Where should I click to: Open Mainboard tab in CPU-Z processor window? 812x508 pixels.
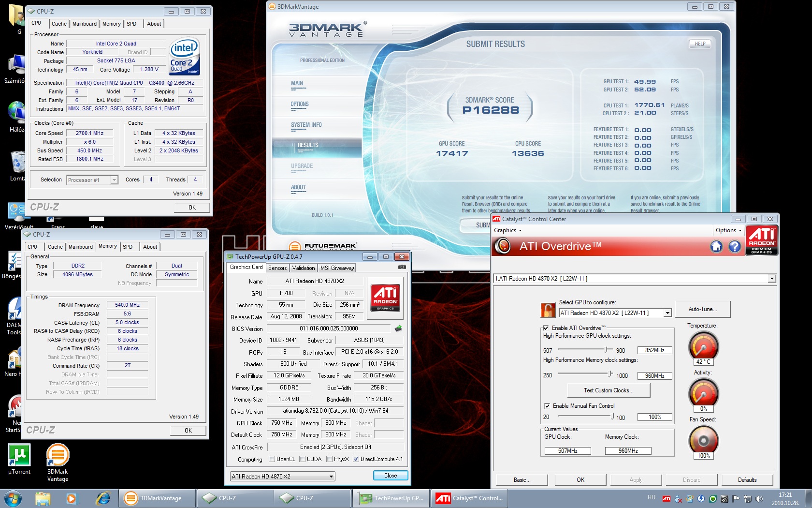(85, 24)
